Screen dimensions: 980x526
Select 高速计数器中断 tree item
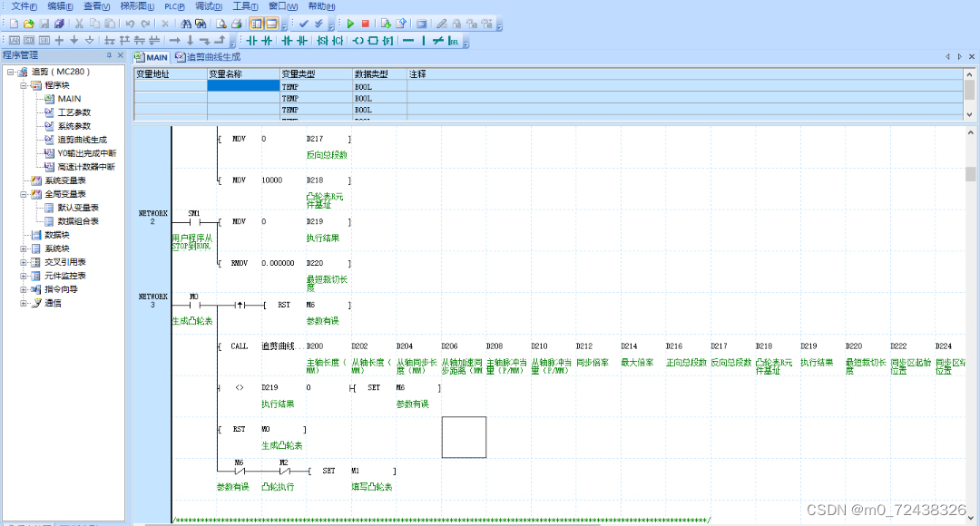point(86,167)
